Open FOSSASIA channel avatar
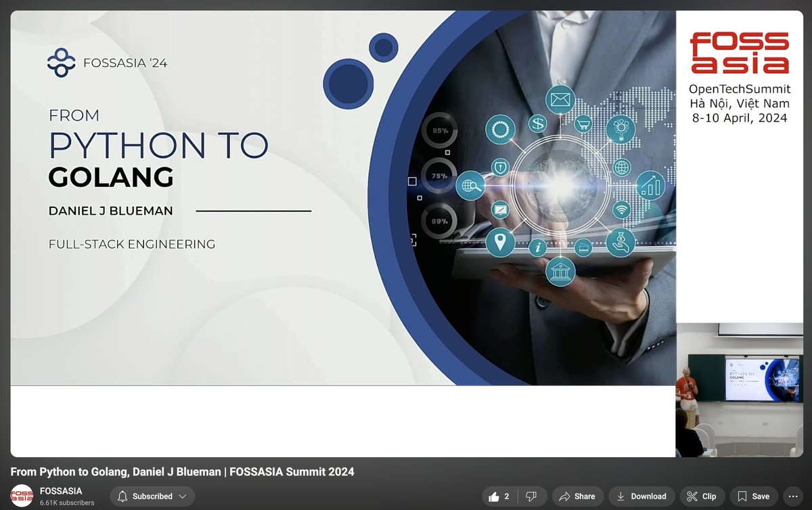 pyautogui.click(x=22, y=496)
